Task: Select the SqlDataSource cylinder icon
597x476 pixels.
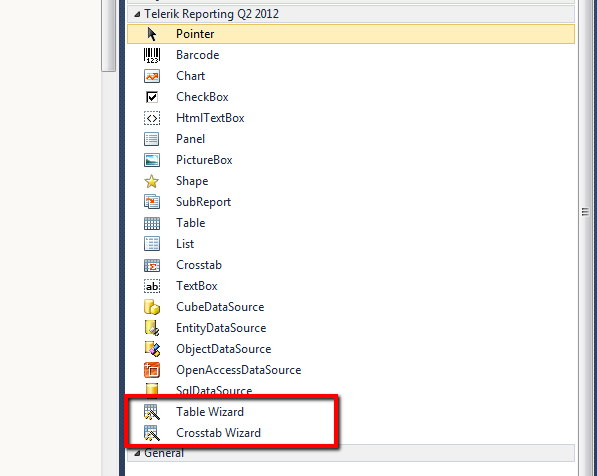Action: click(x=152, y=389)
